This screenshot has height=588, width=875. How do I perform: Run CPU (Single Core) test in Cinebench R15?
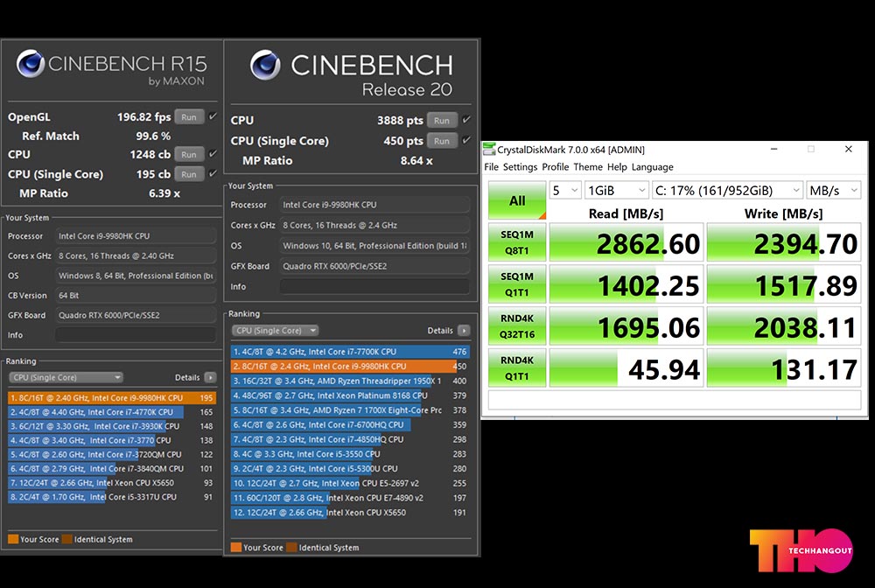point(189,174)
